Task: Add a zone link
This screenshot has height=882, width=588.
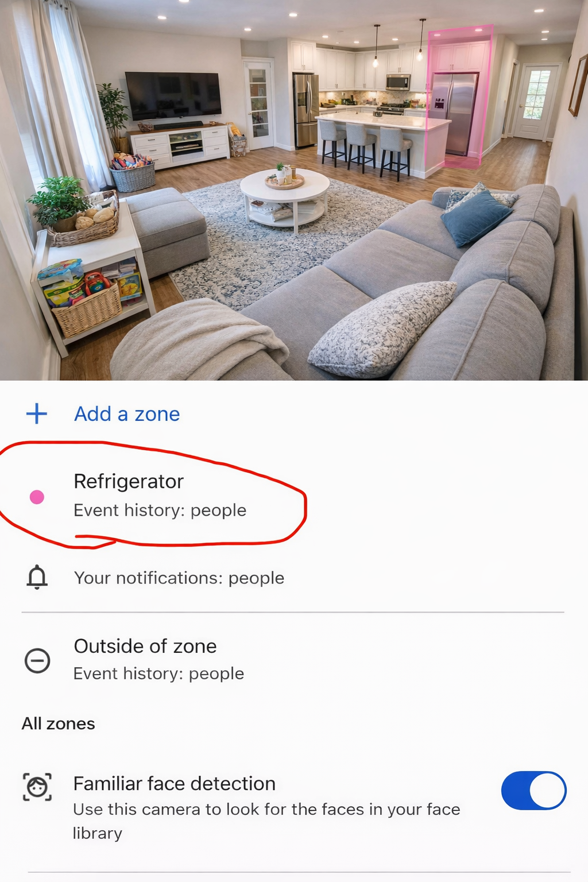Action: 127,413
